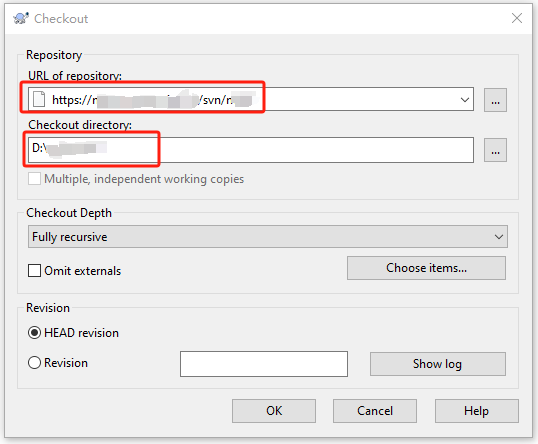Image resolution: width=538 pixels, height=444 pixels.
Task: Click into the Checkout directory text field
Action: pos(251,150)
